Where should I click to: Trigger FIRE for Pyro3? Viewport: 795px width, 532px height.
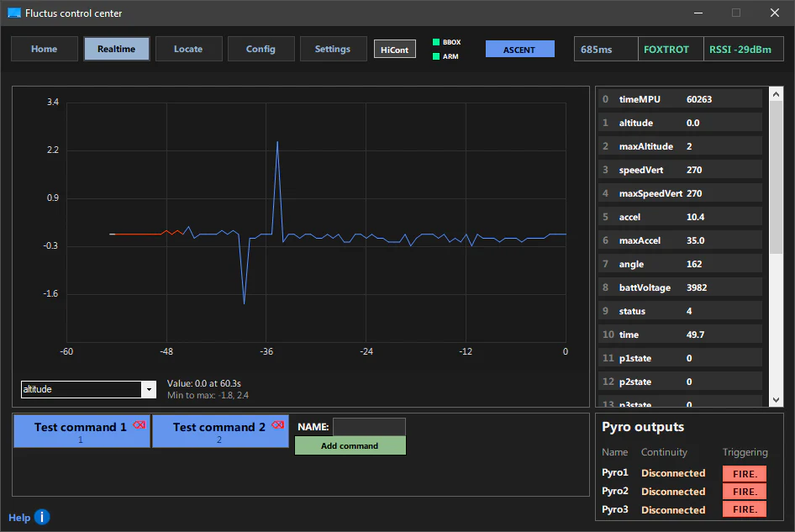point(744,509)
